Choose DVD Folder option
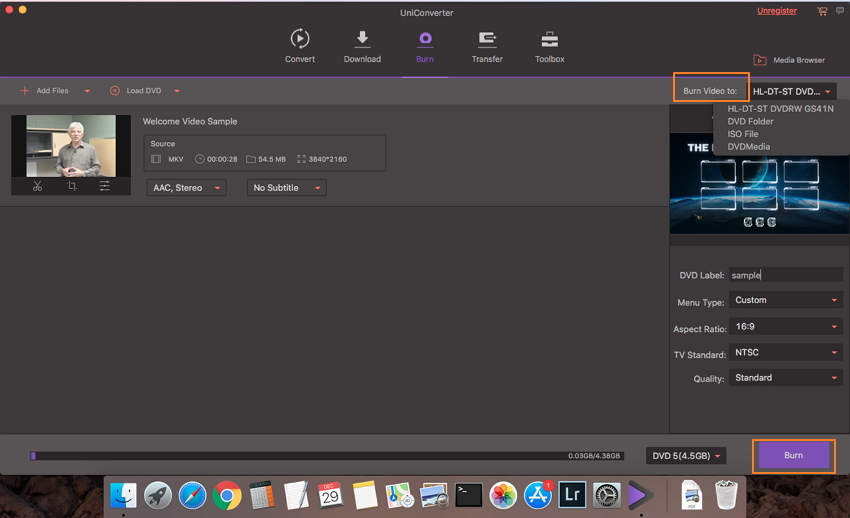The width and height of the screenshot is (850, 518). click(750, 121)
